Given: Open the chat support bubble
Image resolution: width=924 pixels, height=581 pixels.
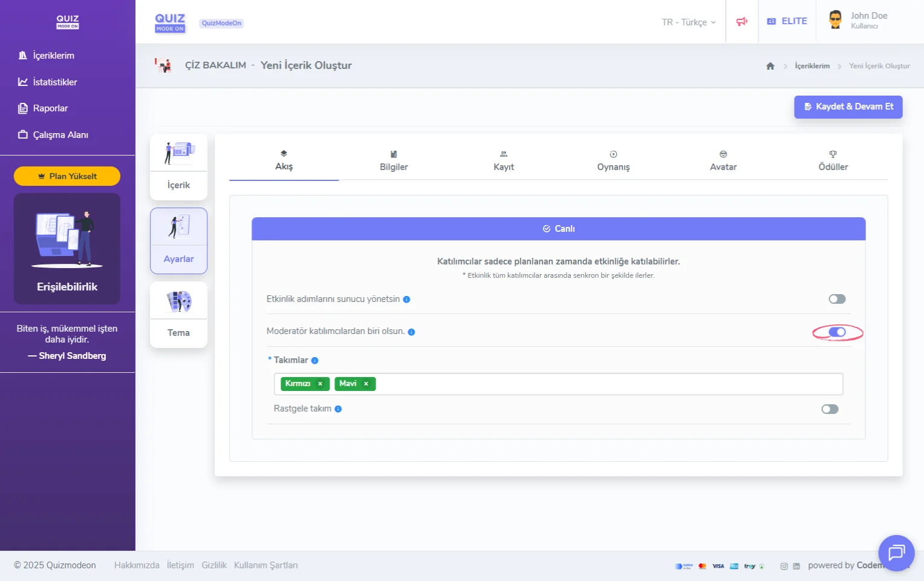Looking at the screenshot, I should [x=896, y=553].
